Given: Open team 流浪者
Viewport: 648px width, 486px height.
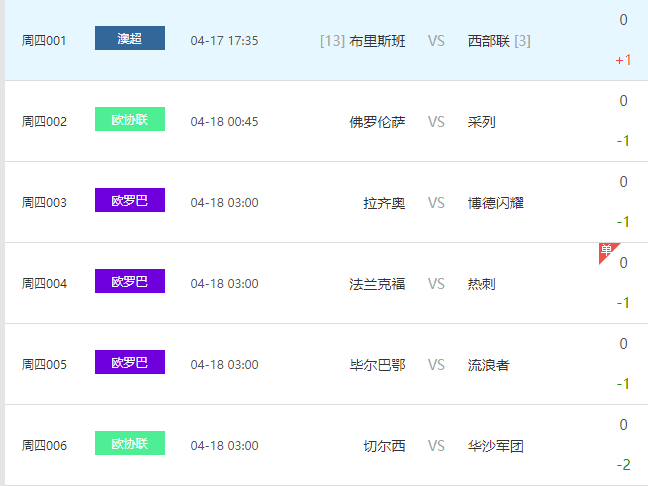Looking at the screenshot, I should tap(488, 365).
